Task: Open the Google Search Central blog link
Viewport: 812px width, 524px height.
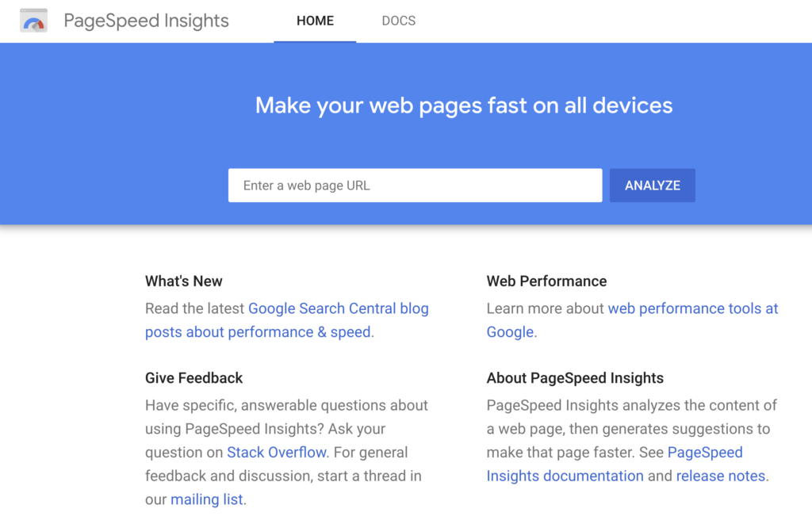Action: point(339,308)
